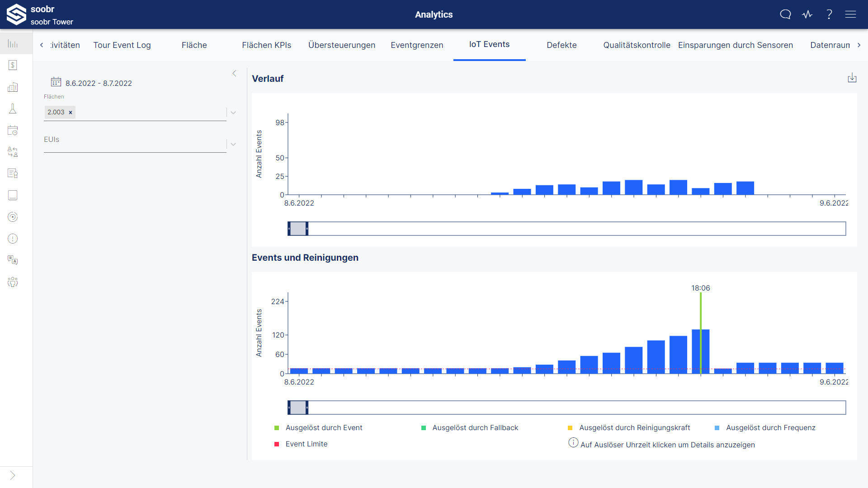Open the dollar invoice sidebar icon
The image size is (868, 488).
click(13, 65)
